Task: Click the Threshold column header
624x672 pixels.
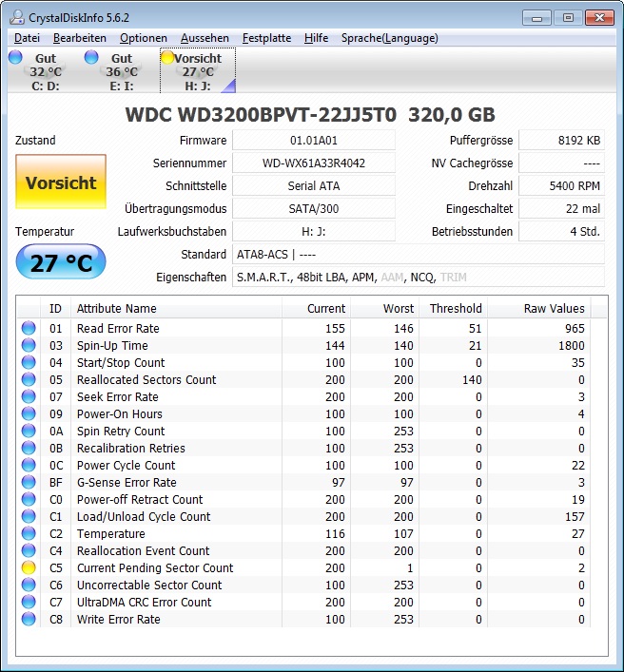Action: coord(454,308)
